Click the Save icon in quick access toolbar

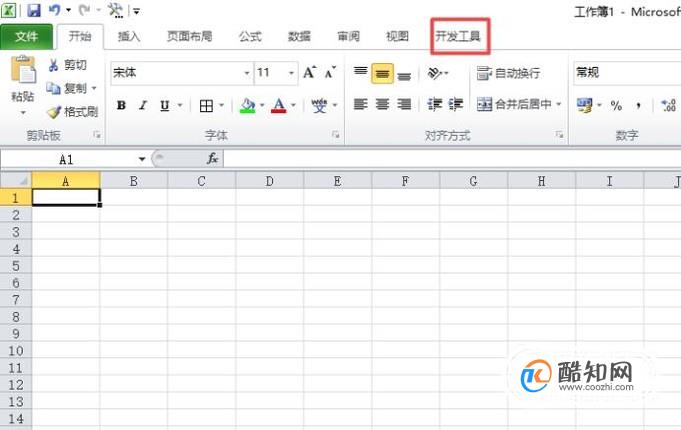click(33, 10)
